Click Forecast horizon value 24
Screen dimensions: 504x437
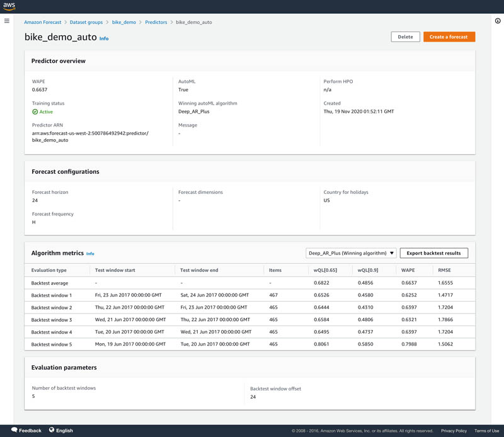click(x=35, y=200)
